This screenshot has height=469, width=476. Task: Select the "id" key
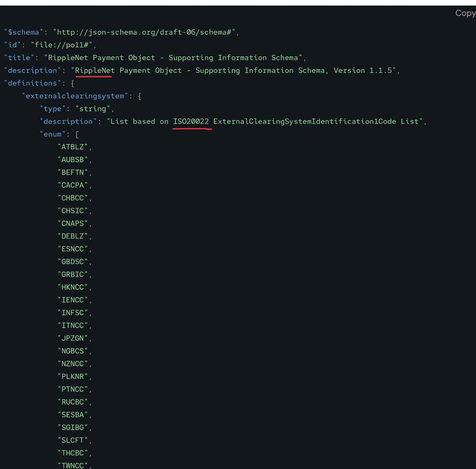coord(13,45)
